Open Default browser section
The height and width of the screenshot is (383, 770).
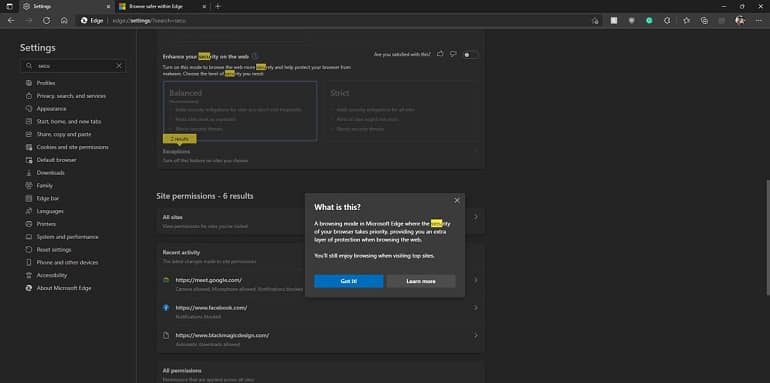56,160
